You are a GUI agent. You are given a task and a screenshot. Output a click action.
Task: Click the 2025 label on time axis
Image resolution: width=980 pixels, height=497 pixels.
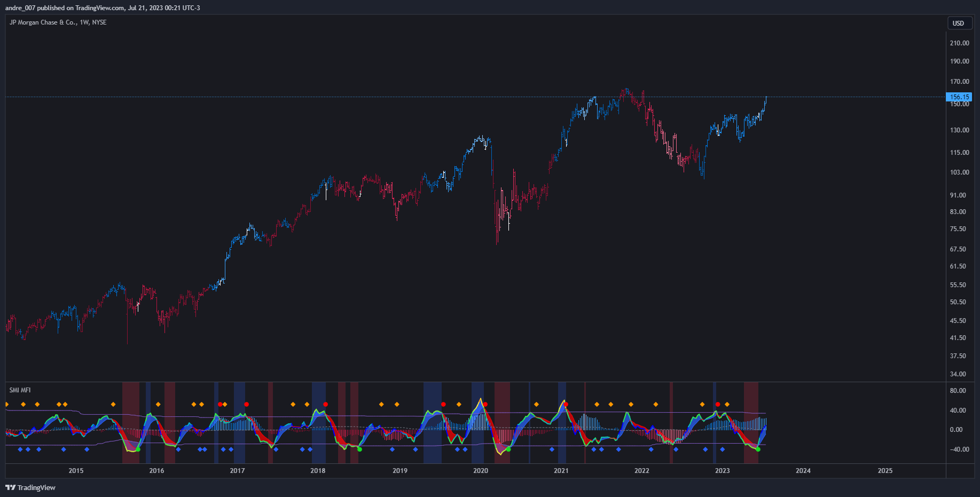pos(885,470)
